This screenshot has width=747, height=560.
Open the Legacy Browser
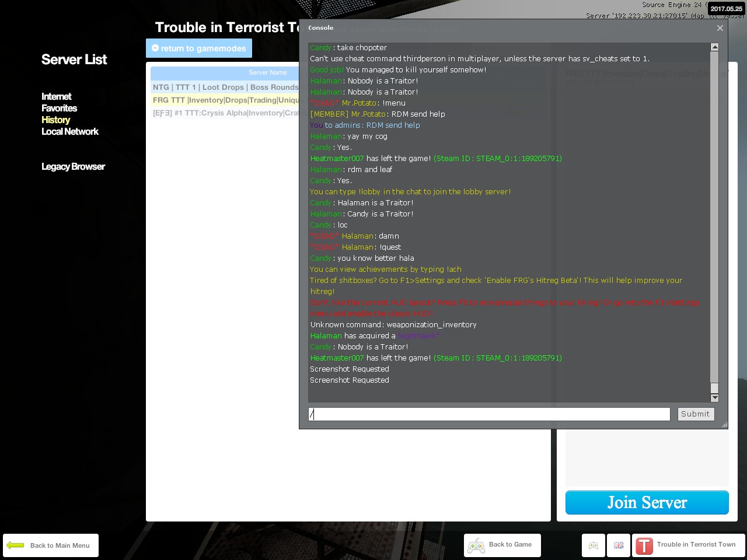point(73,167)
